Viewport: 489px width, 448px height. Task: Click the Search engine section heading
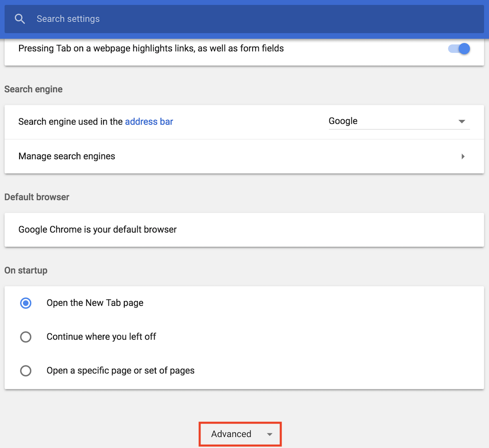pyautogui.click(x=33, y=89)
